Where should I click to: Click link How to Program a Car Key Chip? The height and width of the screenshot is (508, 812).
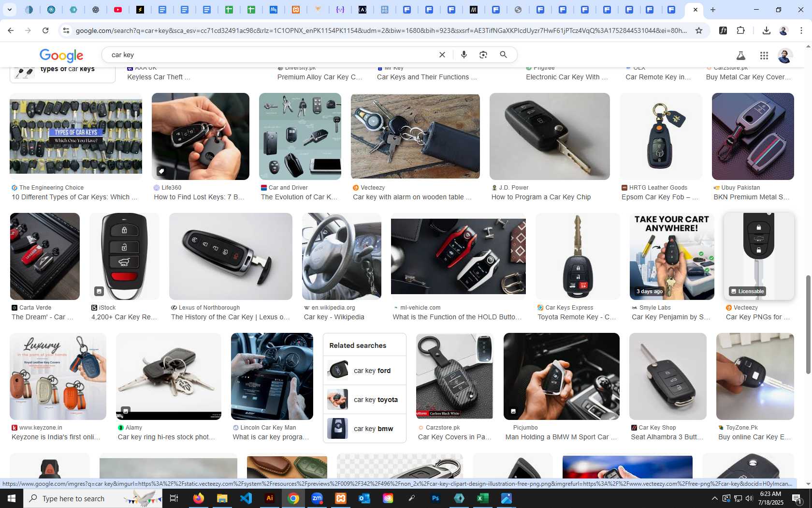[541, 197]
